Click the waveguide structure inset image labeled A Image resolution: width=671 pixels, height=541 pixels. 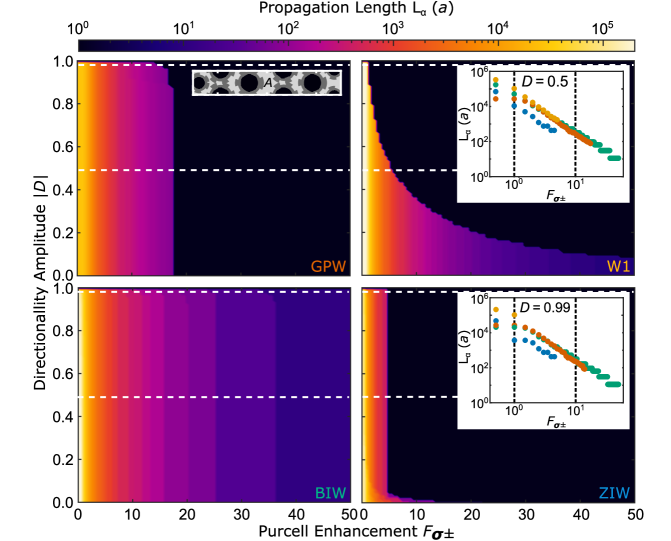267,83
